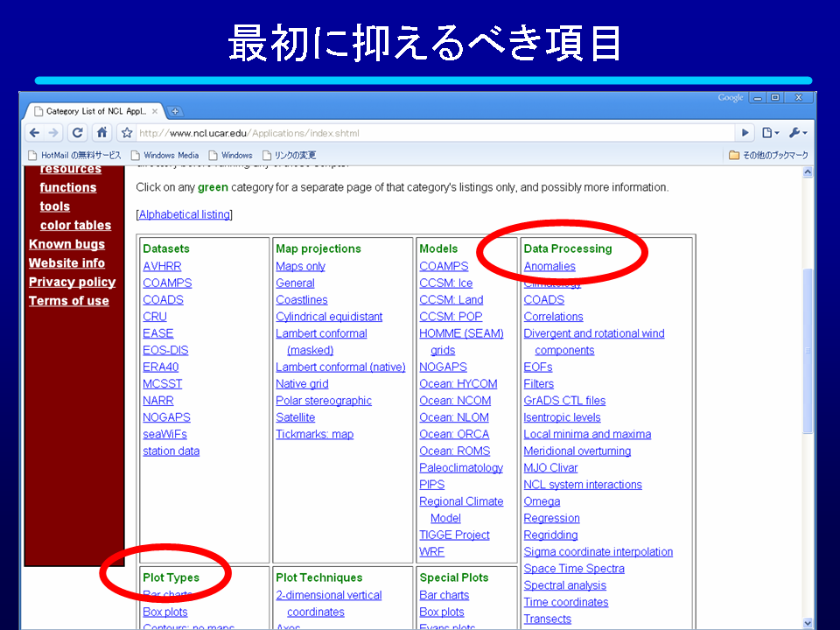
Task: Open the Box plots link under Special Plots
Action: click(442, 612)
